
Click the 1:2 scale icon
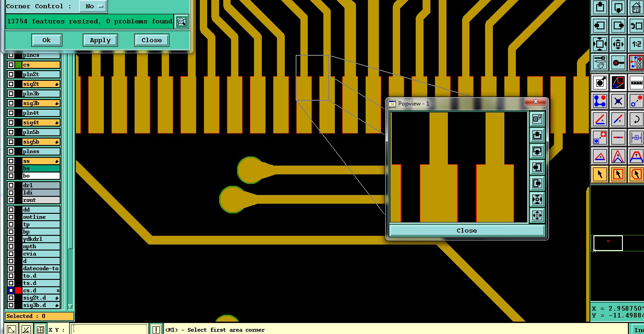(636, 44)
